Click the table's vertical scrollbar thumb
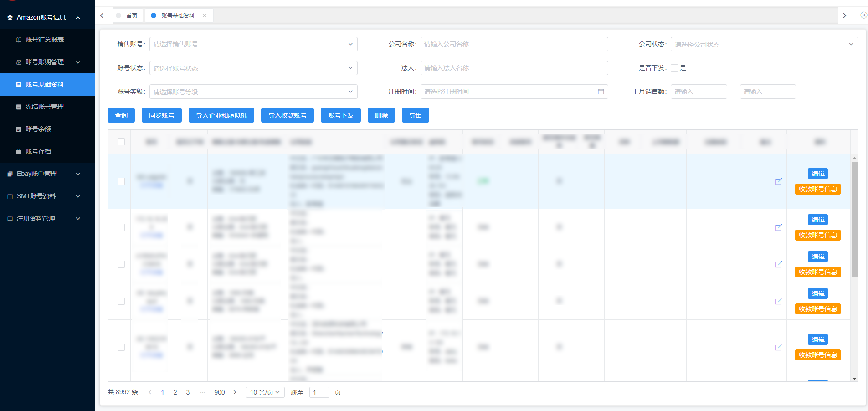 point(854,219)
